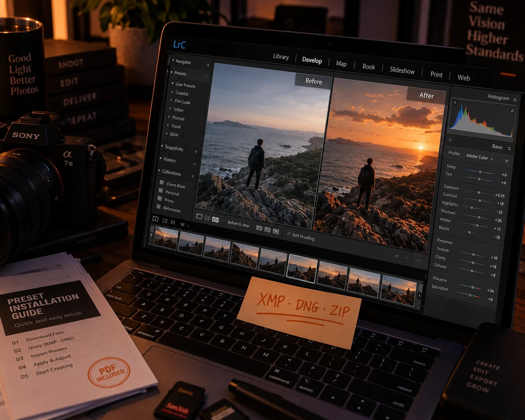525x420 pixels.
Task: Expand the Presets panel triangle
Action: coord(172,72)
